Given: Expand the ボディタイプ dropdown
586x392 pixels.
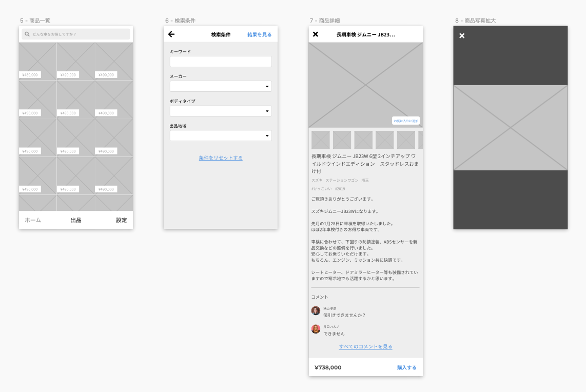Looking at the screenshot, I should 221,111.
